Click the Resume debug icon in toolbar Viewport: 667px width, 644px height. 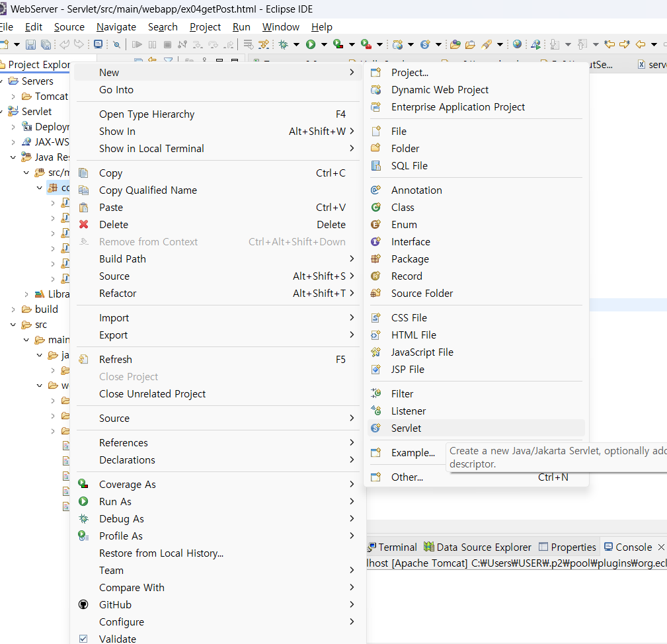point(137,44)
